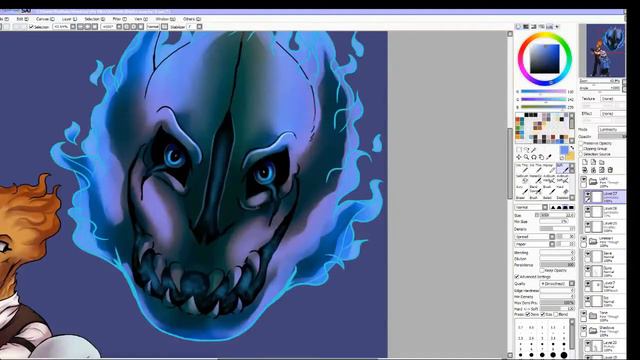The image size is (640, 360).
Task: Toggle pressure Dens checkbox
Action: [x=528, y=314]
